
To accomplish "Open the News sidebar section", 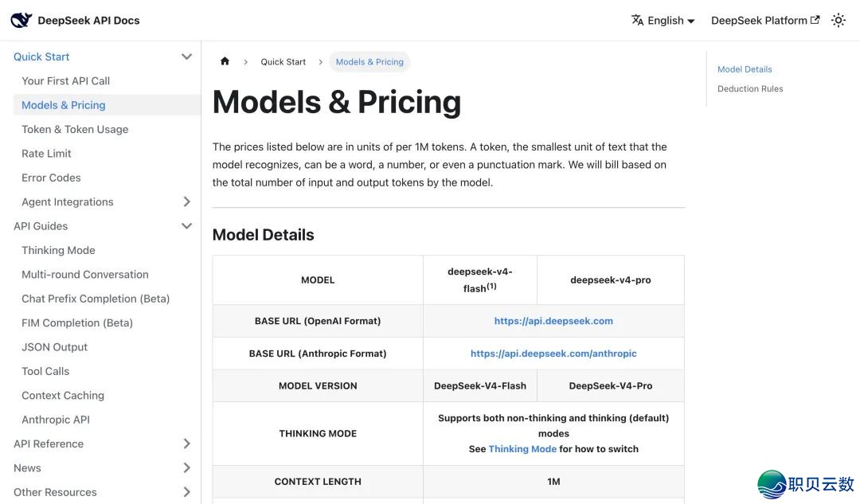I will point(27,467).
